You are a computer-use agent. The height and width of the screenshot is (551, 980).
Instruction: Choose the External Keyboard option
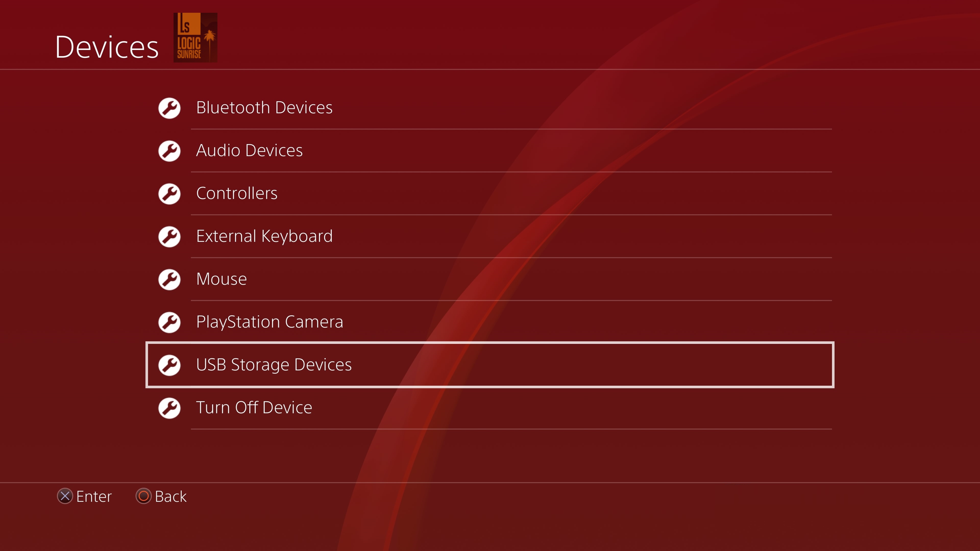(490, 236)
